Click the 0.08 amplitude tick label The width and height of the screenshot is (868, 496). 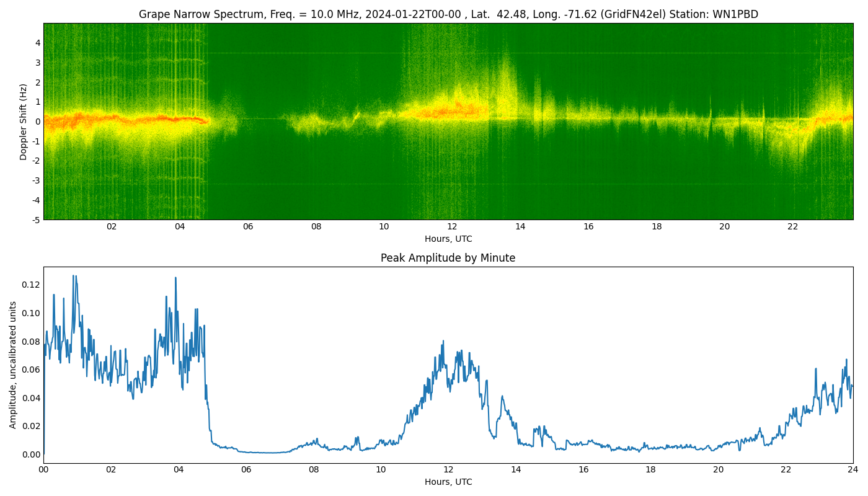[30, 341]
